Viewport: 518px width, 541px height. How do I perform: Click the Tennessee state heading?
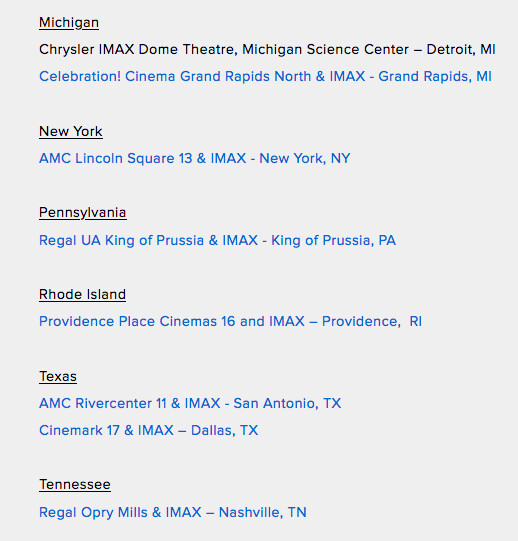pyautogui.click(x=75, y=485)
